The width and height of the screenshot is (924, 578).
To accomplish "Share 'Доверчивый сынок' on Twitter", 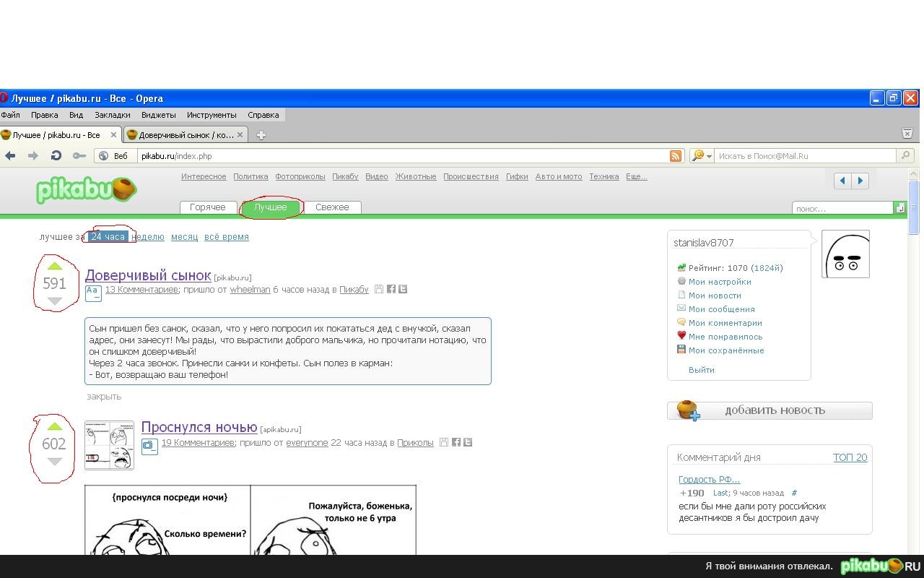I will 403,289.
